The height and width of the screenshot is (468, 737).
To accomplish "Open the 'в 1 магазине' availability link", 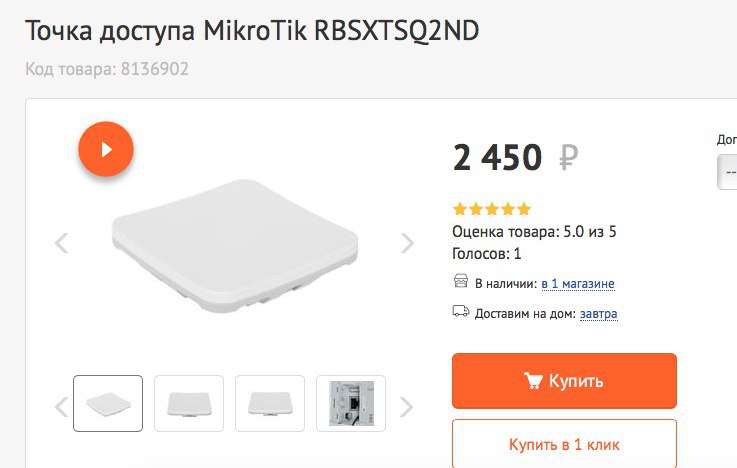I will tap(578, 284).
